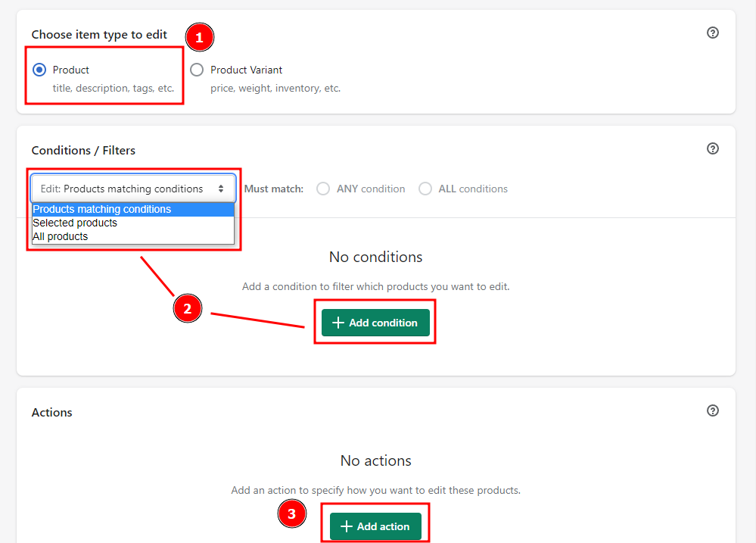The height and width of the screenshot is (543, 756).
Task: Open the Edit: Products matching conditions dropdown
Action: tap(133, 189)
